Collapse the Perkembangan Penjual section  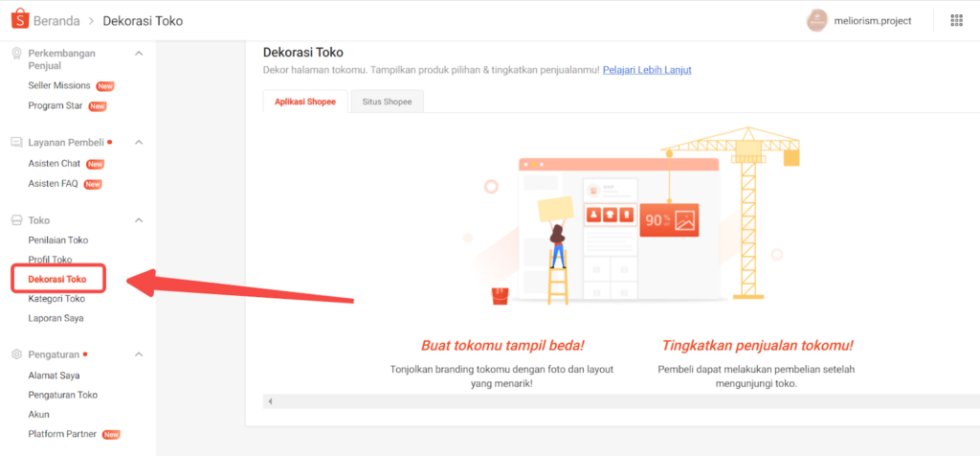(139, 54)
